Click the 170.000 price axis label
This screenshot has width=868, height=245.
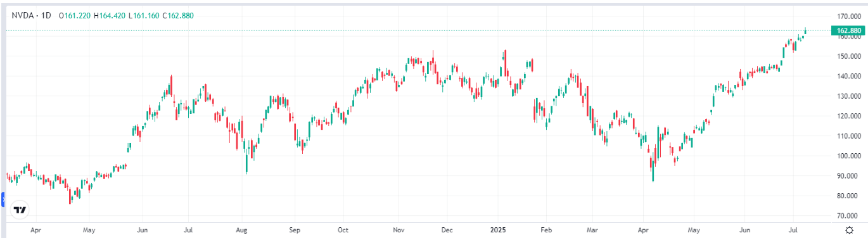(x=849, y=16)
